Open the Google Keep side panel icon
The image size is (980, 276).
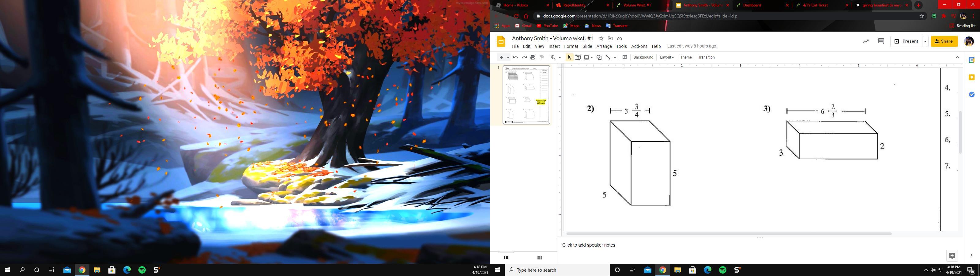[972, 77]
